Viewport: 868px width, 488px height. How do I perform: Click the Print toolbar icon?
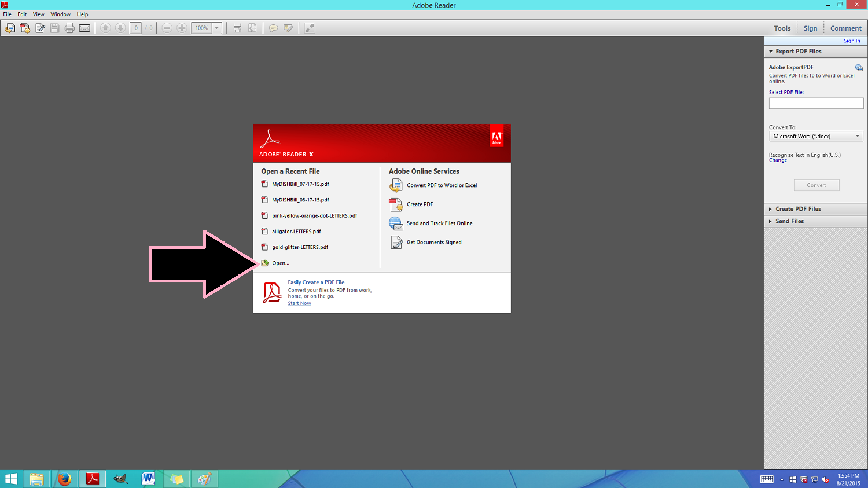tap(69, 28)
